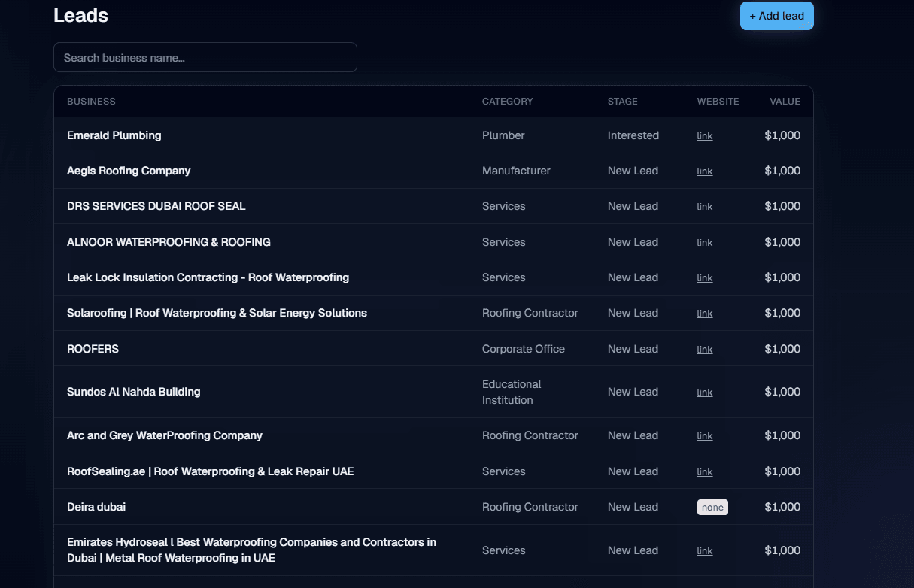Click the VALUE column header
This screenshot has width=914, height=588.
[785, 102]
